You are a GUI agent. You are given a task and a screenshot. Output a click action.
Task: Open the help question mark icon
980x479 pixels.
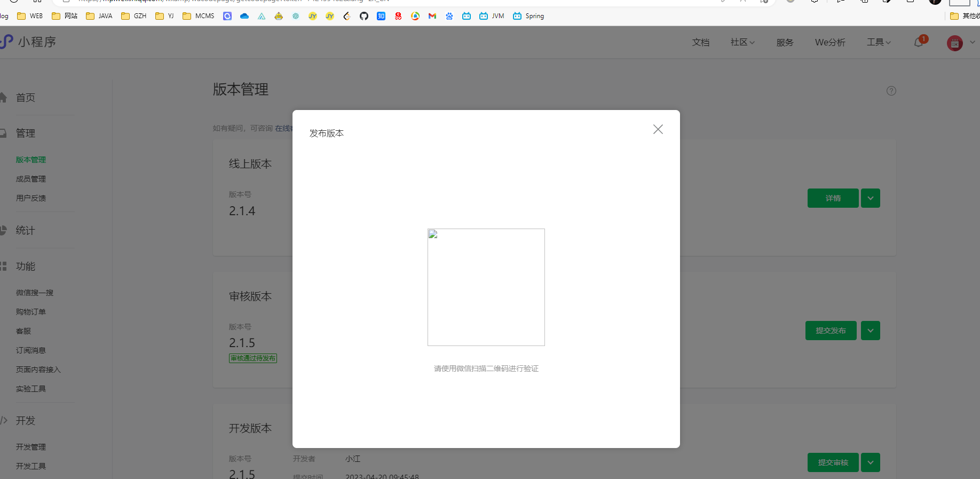[891, 91]
